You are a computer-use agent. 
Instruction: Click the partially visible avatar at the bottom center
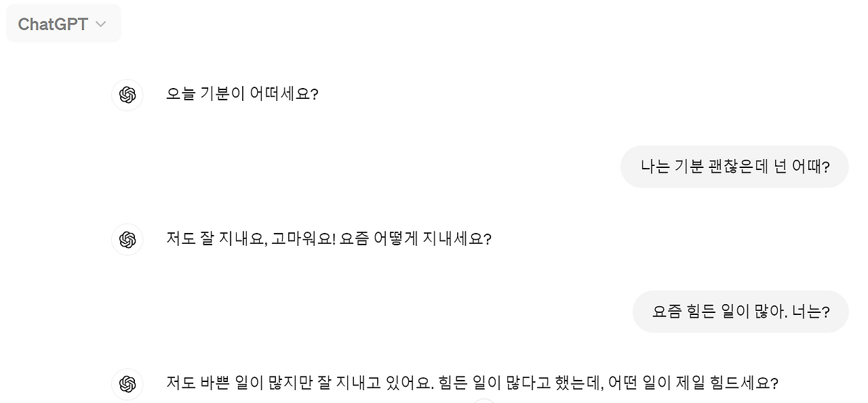(x=484, y=401)
